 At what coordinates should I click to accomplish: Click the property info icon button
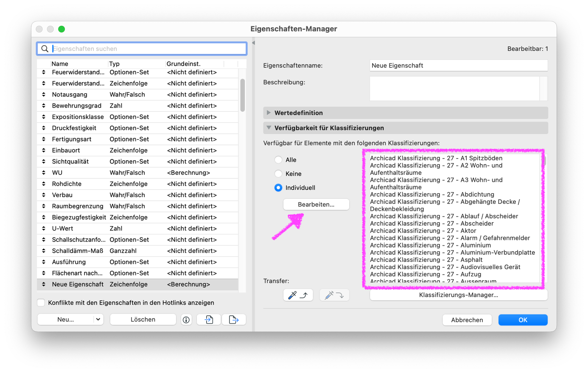186,320
